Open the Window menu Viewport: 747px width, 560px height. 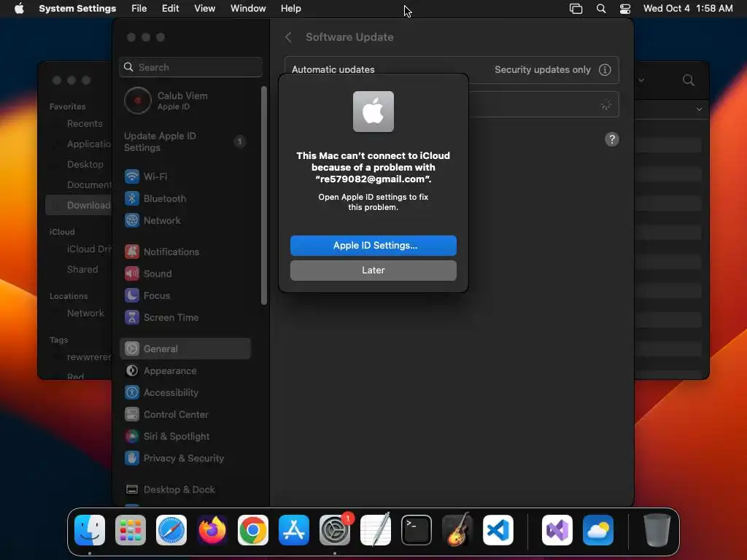(x=248, y=9)
